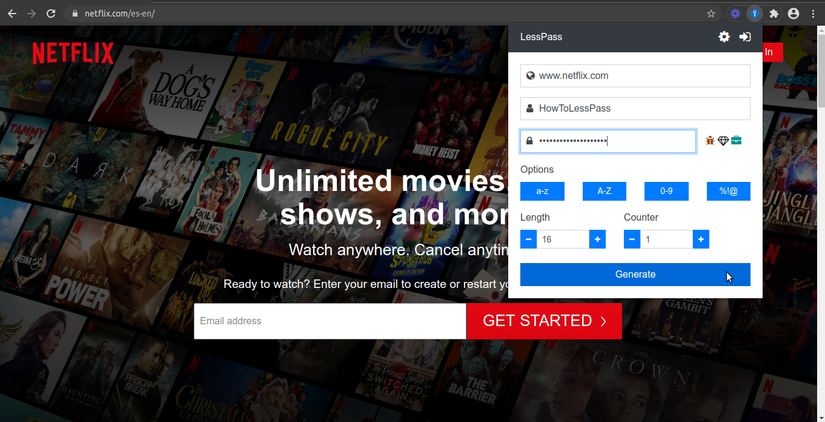The height and width of the screenshot is (422, 825).
Task: Click the Generate button
Action: coord(635,274)
